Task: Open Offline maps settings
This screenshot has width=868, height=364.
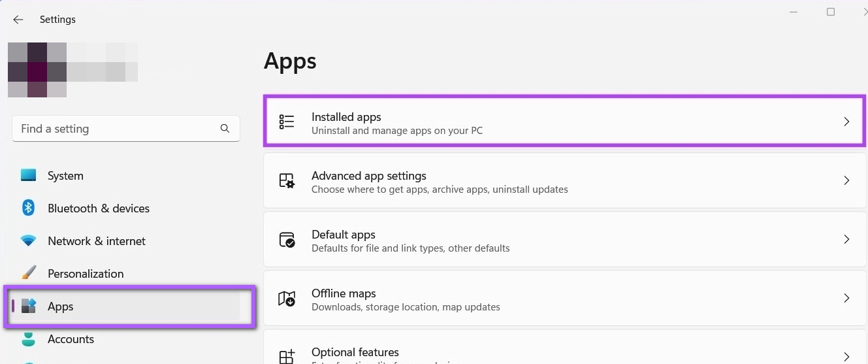Action: point(565,298)
